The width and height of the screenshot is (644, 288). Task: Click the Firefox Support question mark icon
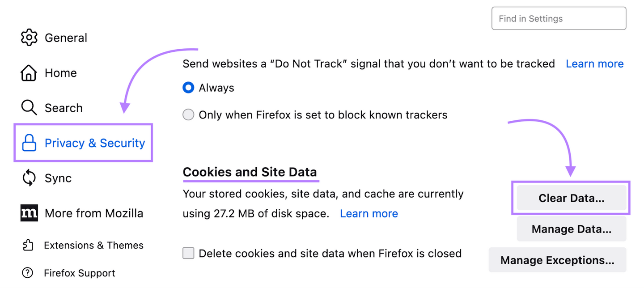point(28,273)
